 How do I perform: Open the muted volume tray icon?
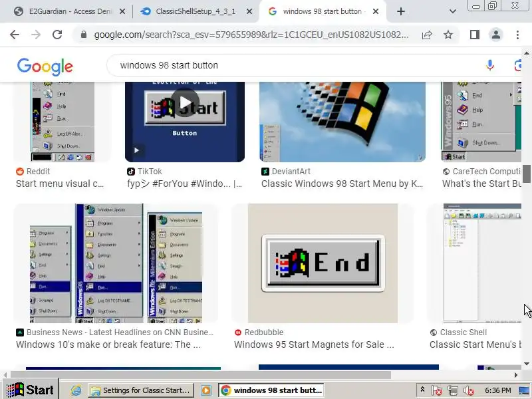pos(469,390)
